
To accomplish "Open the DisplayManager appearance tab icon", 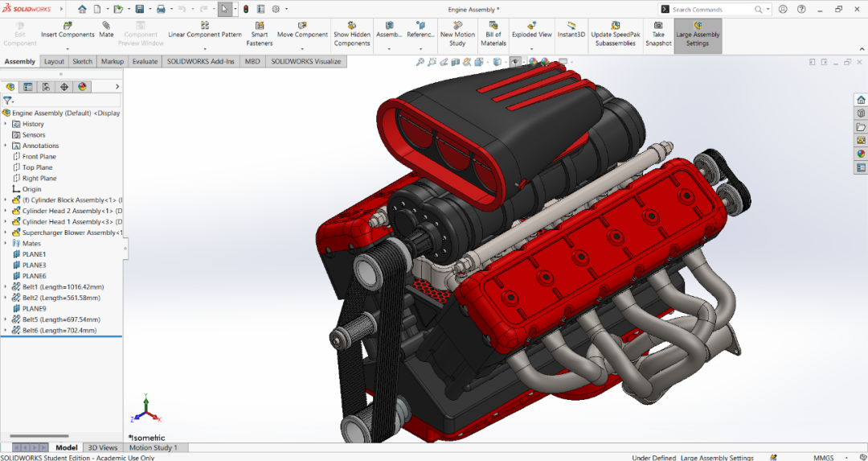I will click(83, 86).
